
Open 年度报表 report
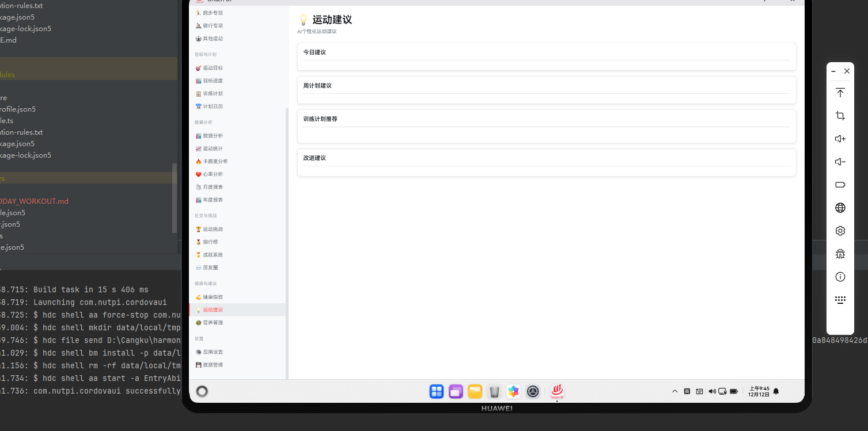coord(237,200)
